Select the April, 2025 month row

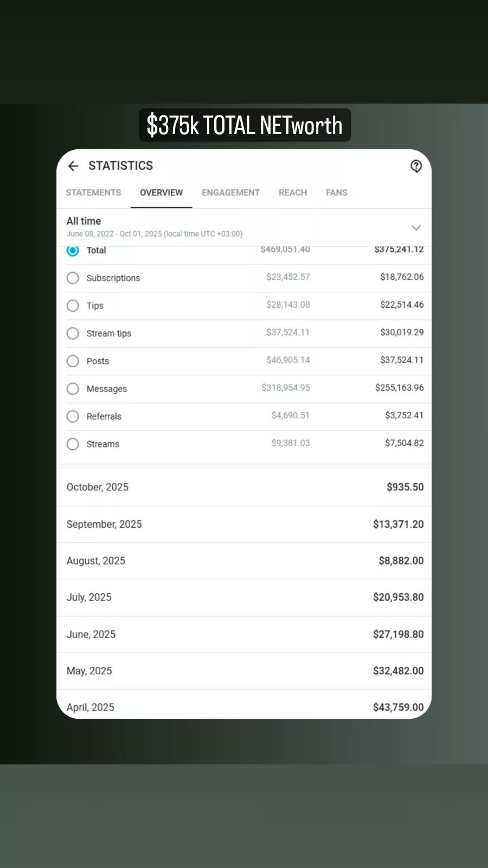[244, 707]
